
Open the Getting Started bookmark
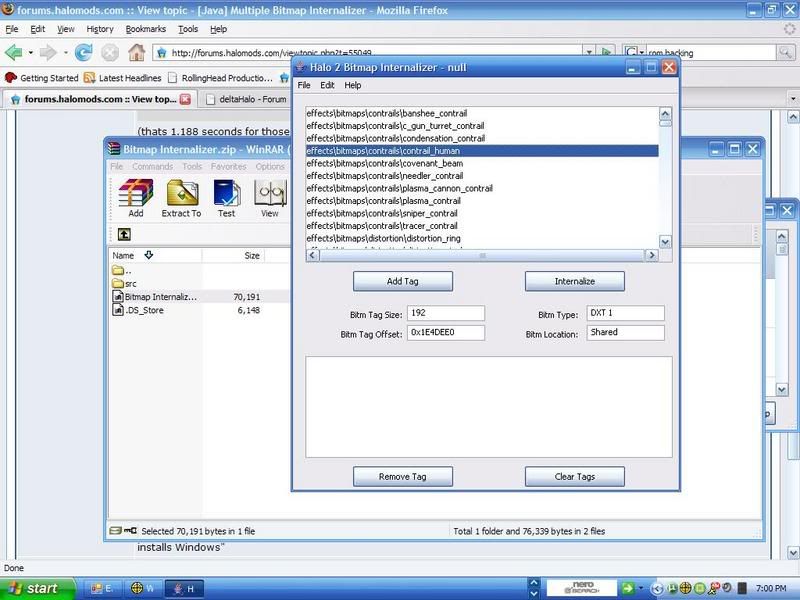click(42, 78)
